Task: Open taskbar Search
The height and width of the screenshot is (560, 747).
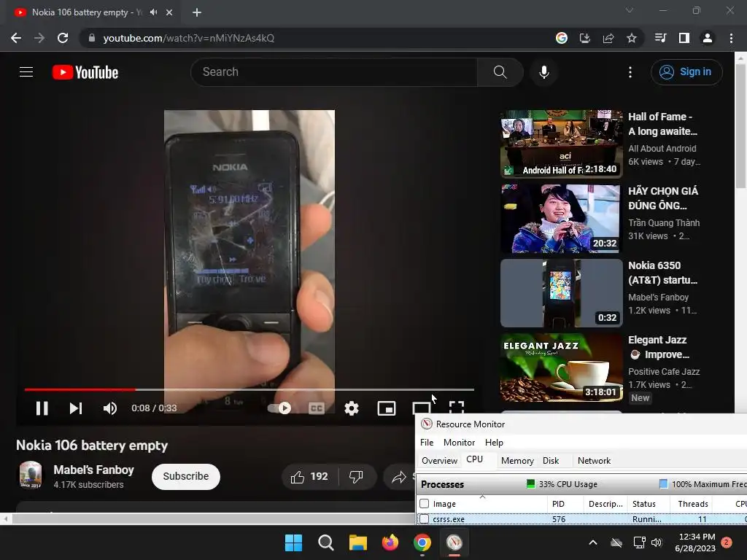Action: [326, 542]
